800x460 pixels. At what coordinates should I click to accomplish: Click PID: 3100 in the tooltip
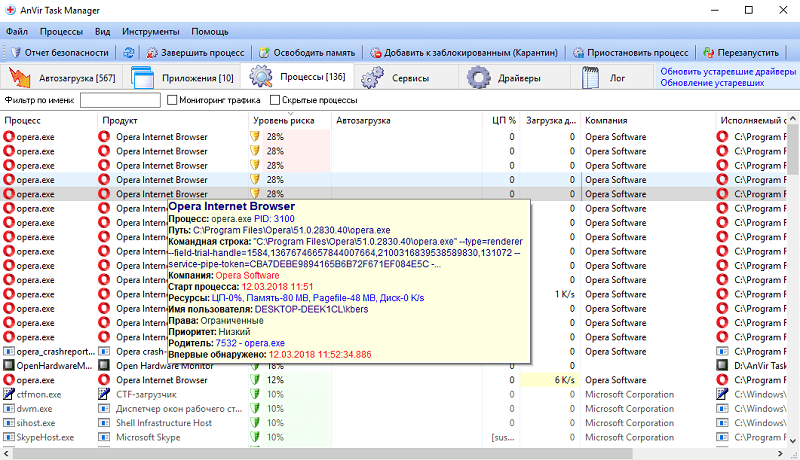pyautogui.click(x=274, y=219)
